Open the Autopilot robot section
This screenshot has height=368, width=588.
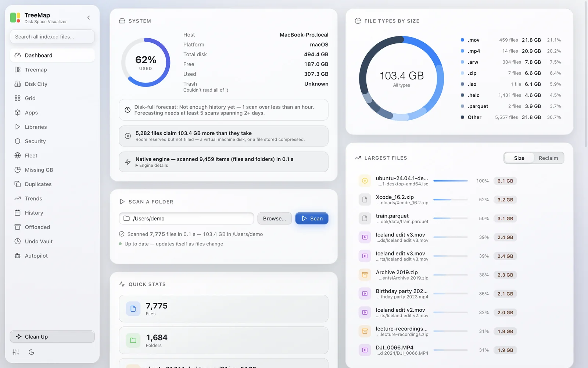(52, 256)
